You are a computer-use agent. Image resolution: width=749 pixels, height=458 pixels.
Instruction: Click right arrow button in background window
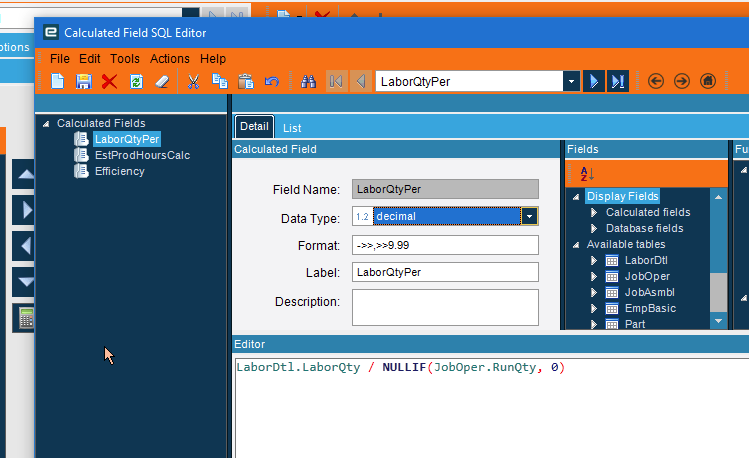click(25, 210)
